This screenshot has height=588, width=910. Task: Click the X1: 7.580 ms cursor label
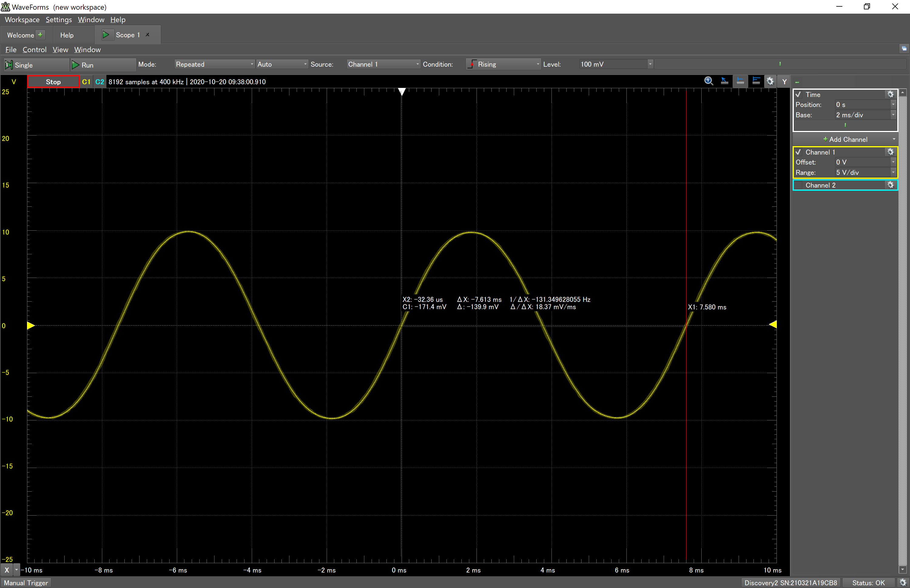click(x=707, y=307)
